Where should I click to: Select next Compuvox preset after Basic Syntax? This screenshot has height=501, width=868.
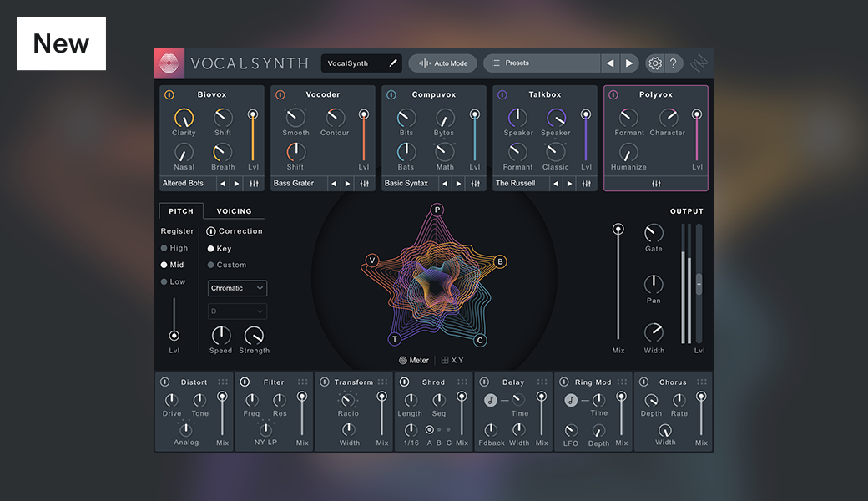pos(458,183)
